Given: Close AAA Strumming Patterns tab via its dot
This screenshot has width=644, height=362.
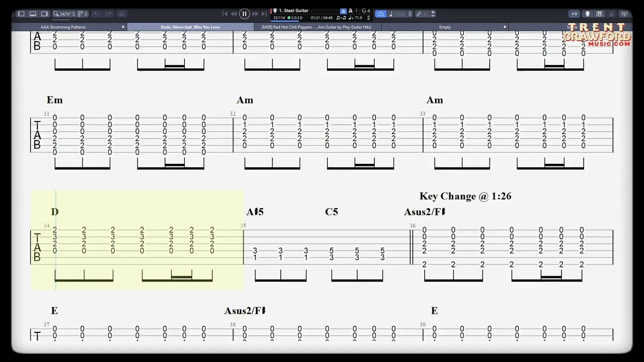Looking at the screenshot, I should (x=123, y=27).
